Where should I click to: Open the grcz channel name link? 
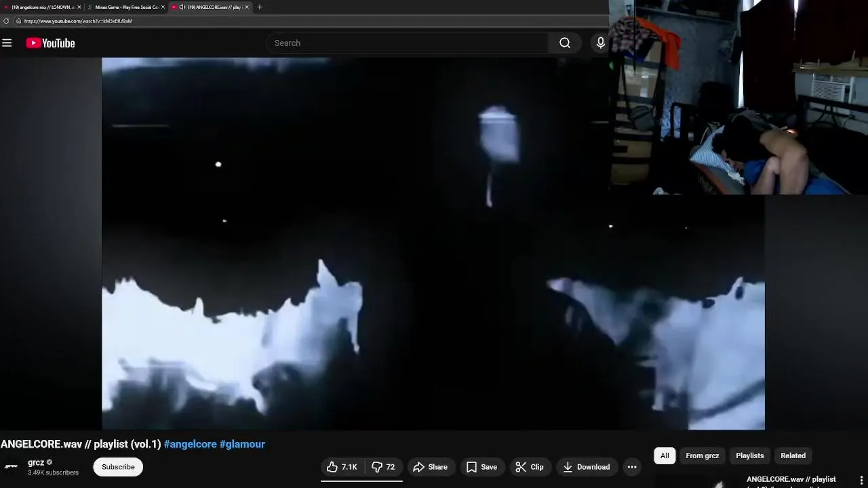(x=36, y=462)
